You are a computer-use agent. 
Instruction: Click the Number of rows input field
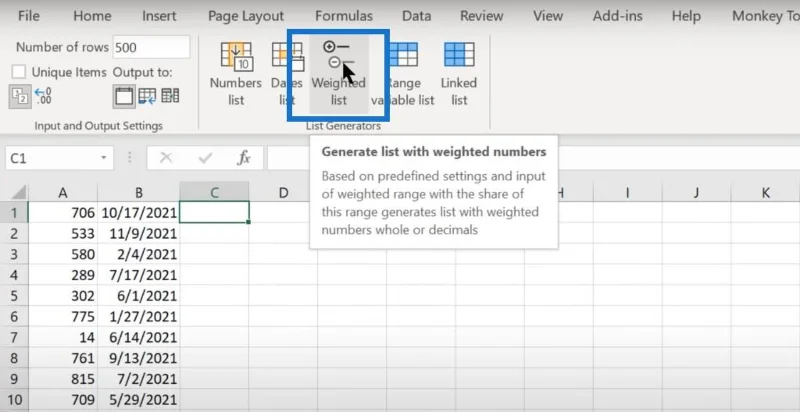pos(152,47)
